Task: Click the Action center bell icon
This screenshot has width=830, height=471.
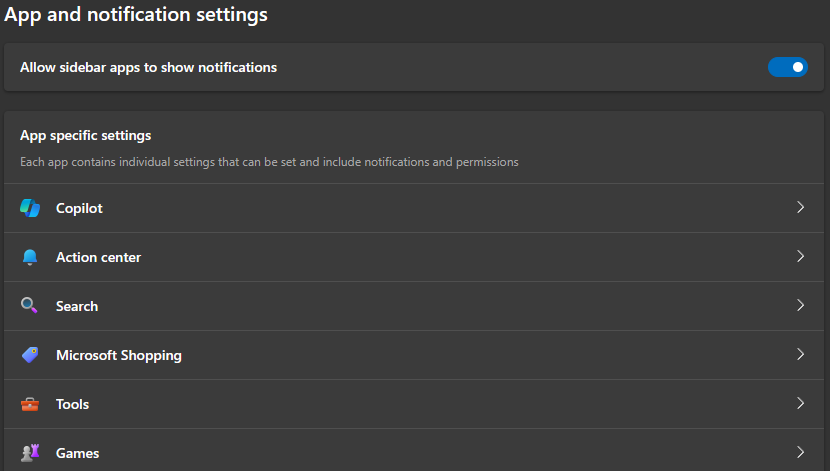Action: 30,257
